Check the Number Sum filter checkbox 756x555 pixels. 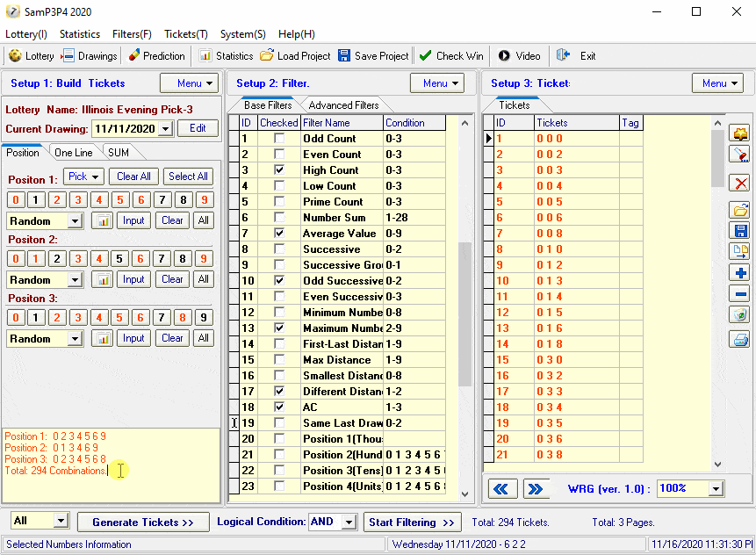279,218
